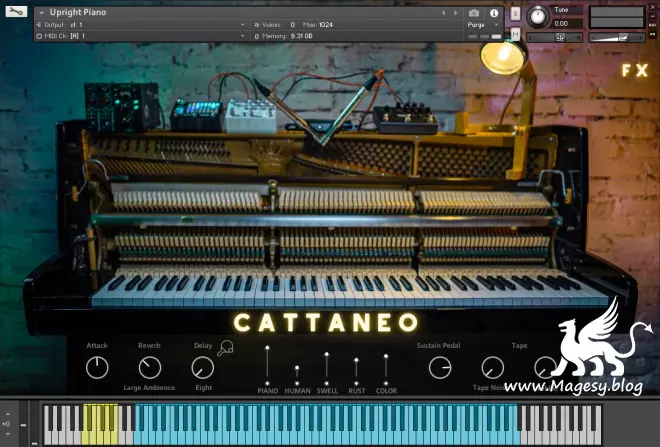
Task: Click the MIDI channel icon
Action: tap(39, 36)
